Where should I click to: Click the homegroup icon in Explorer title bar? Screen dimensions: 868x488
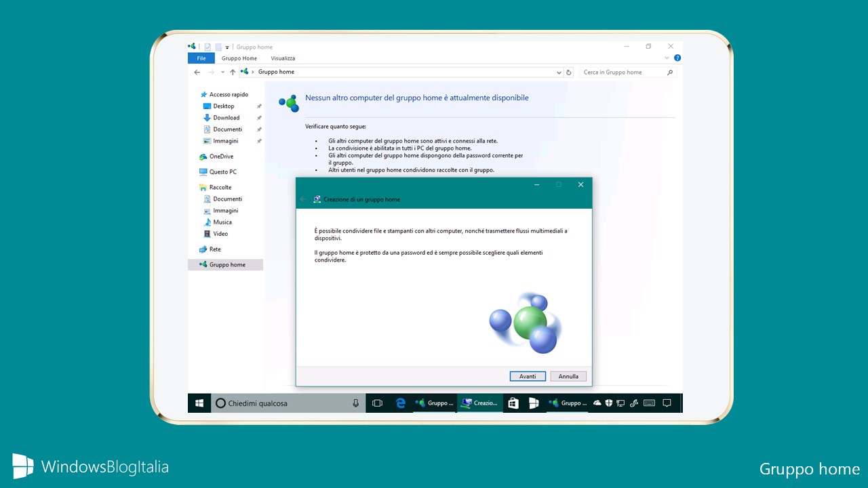[x=192, y=47]
